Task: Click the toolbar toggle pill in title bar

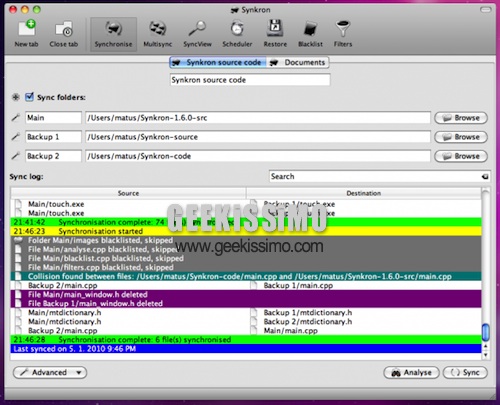Action: (485, 10)
